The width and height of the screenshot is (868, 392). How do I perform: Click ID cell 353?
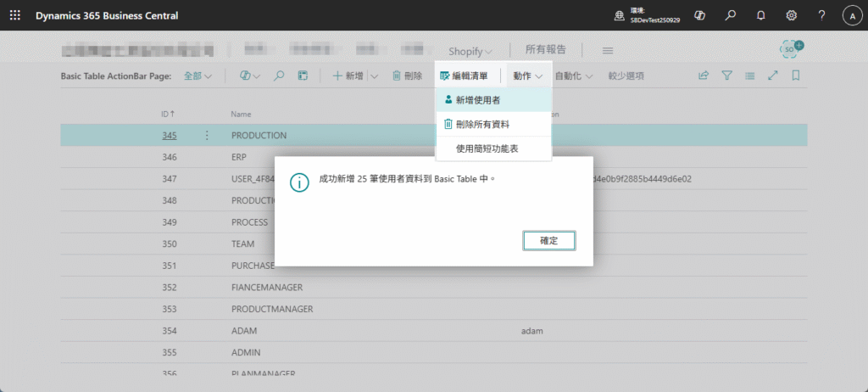(170, 309)
